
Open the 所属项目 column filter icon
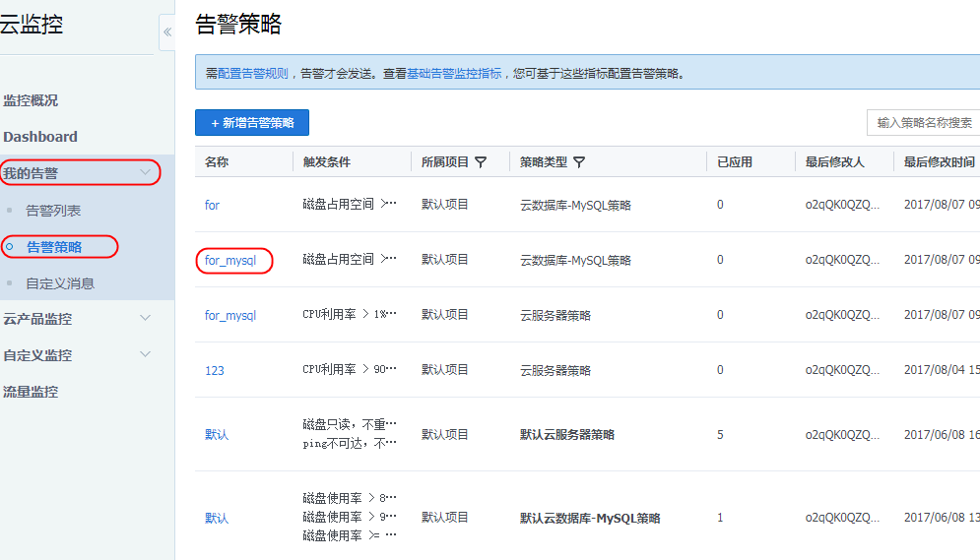click(x=481, y=162)
